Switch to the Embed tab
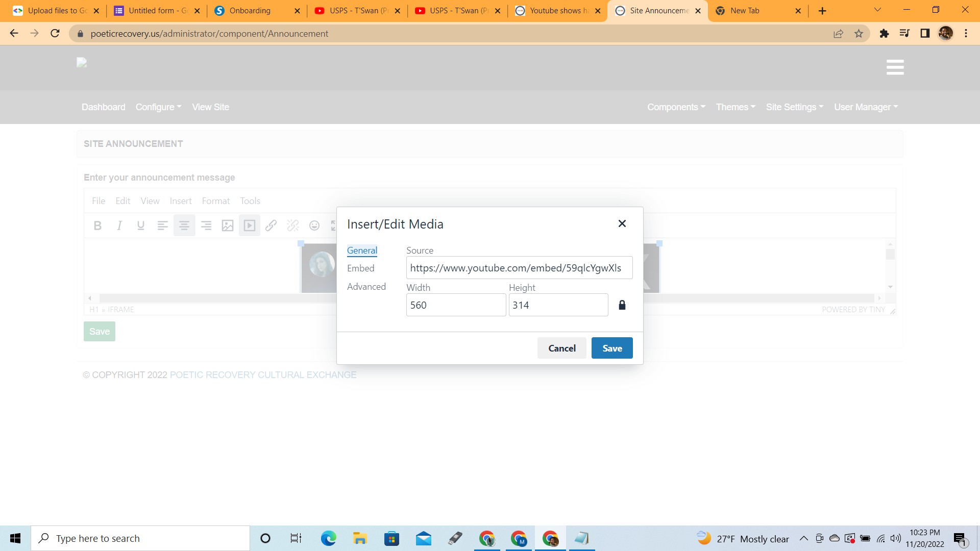980x551 pixels. (x=360, y=268)
